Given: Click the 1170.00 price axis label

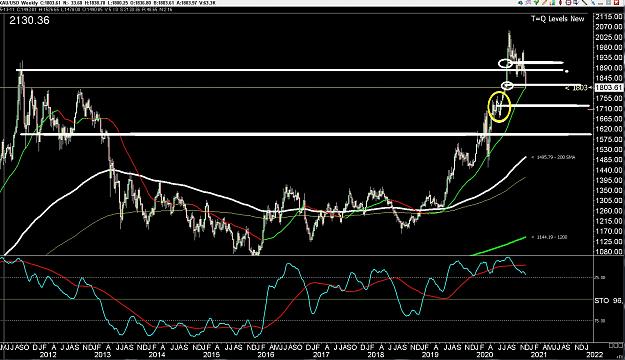Looking at the screenshot, I should tap(608, 232).
